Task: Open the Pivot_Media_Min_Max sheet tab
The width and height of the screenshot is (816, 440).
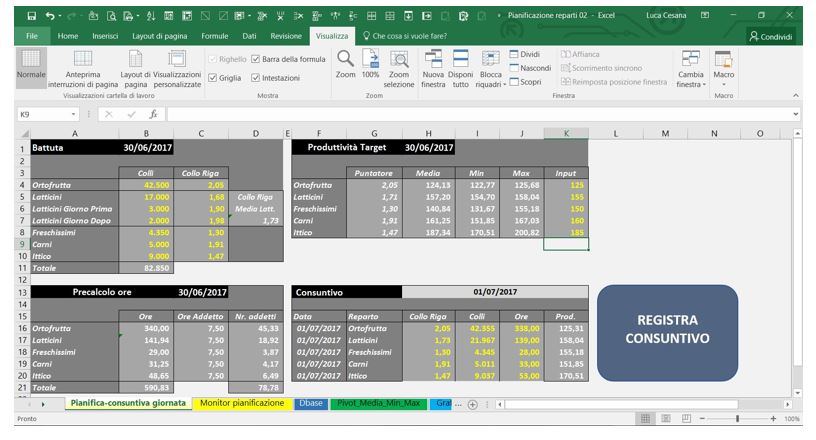Action: pos(379,404)
